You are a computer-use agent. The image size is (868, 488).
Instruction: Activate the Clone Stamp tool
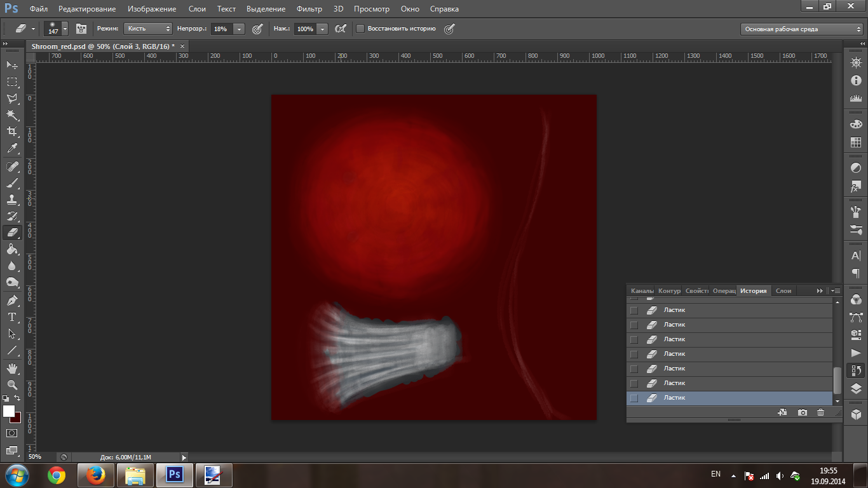tap(12, 200)
